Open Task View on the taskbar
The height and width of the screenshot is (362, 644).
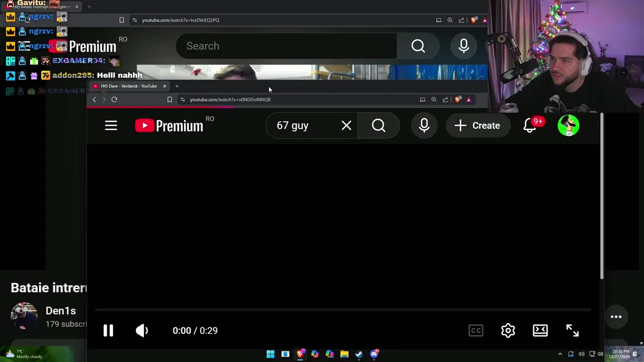[285, 354]
